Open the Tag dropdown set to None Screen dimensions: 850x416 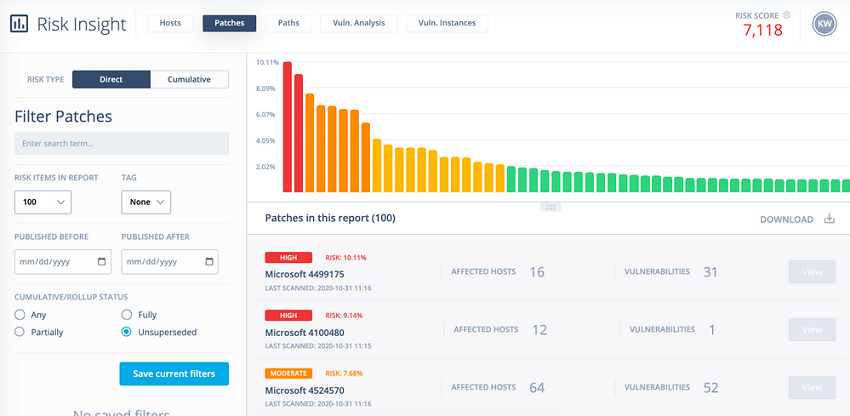[146, 202]
